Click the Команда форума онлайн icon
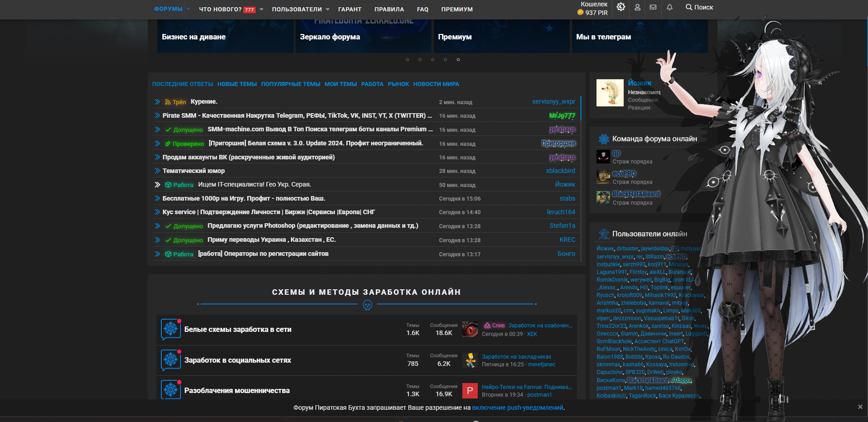The width and height of the screenshot is (868, 422). click(604, 139)
